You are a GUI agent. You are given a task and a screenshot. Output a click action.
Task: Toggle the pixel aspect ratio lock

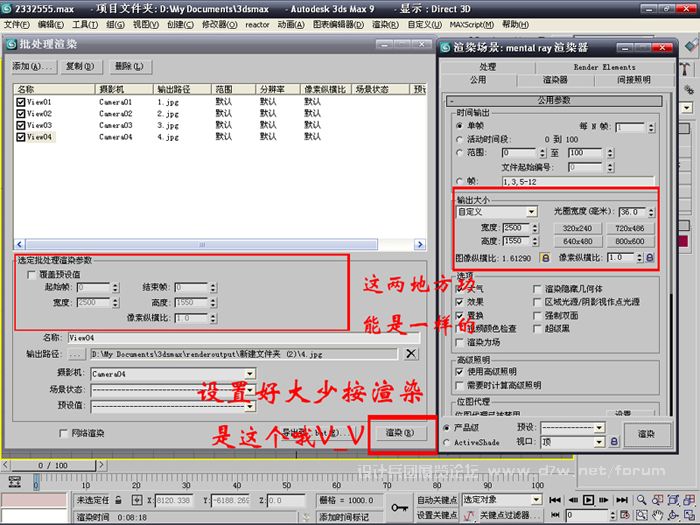(650, 258)
